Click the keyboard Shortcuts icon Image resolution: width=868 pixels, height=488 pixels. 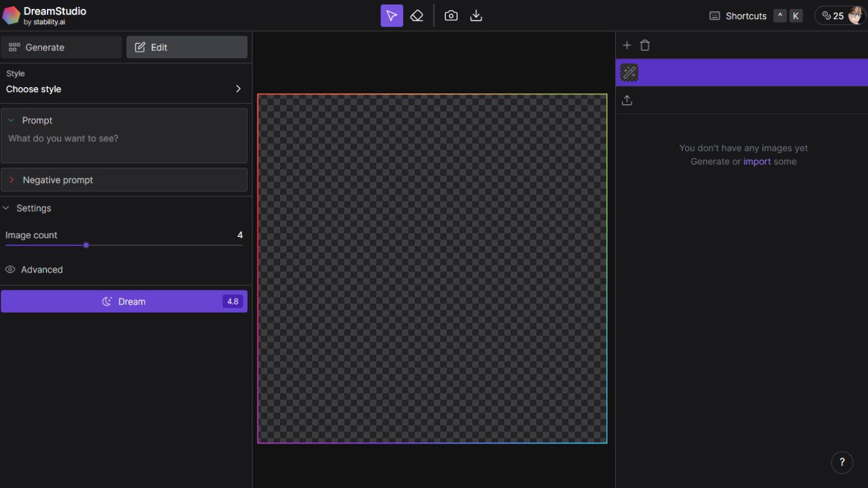(x=714, y=16)
